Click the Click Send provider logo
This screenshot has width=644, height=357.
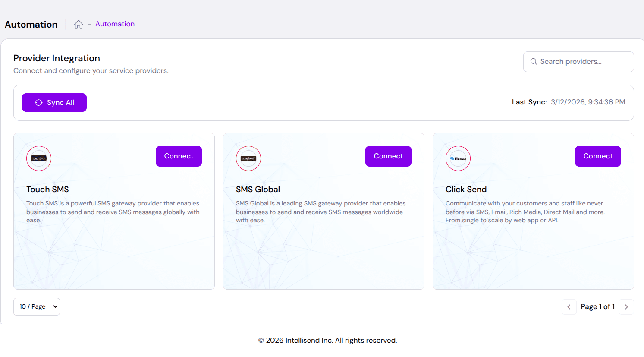[458, 158]
